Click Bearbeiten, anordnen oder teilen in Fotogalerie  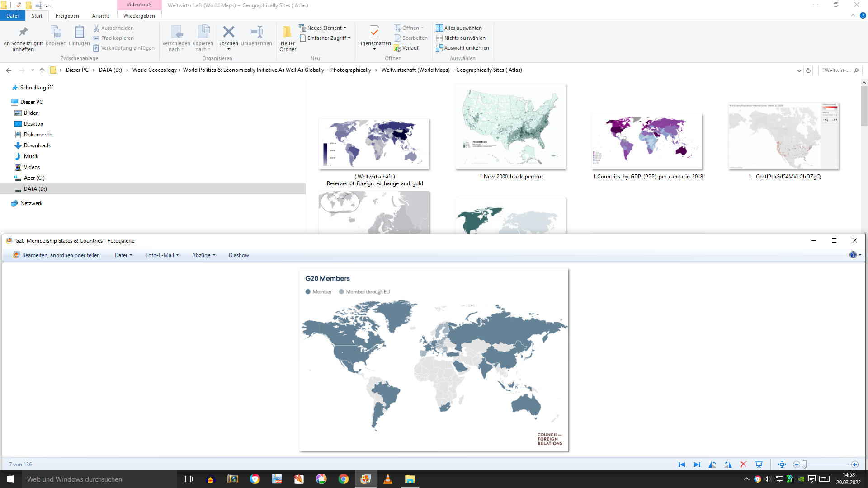pos(57,255)
